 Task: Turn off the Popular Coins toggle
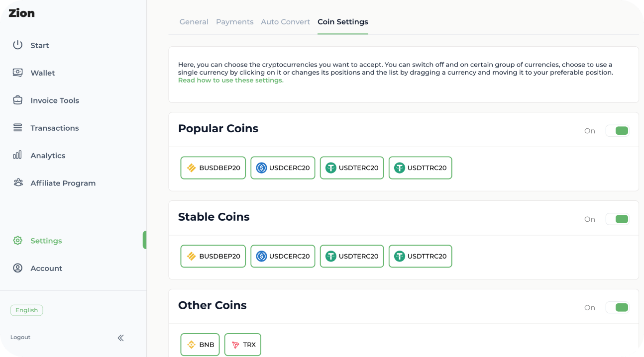(618, 131)
